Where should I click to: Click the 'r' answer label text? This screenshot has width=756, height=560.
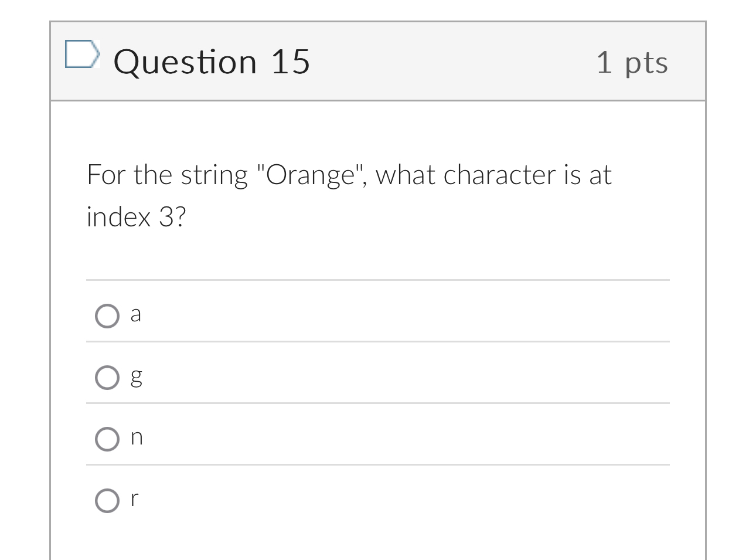click(134, 499)
